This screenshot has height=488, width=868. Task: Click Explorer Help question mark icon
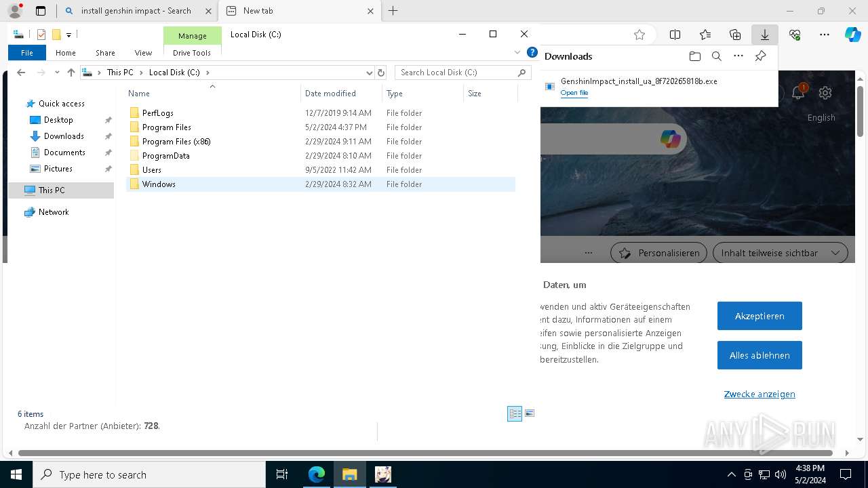(x=532, y=52)
